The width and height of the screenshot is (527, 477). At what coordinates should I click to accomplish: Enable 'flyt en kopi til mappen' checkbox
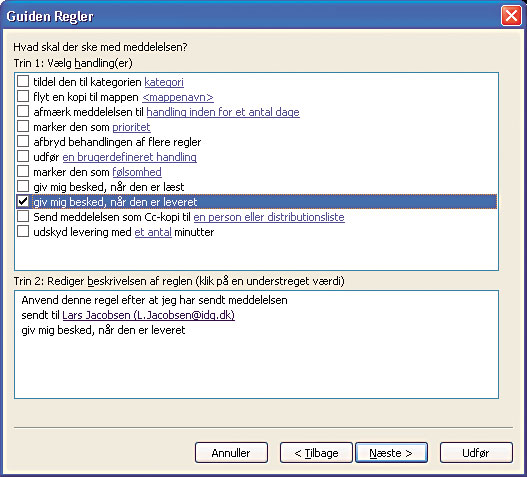click(23, 96)
